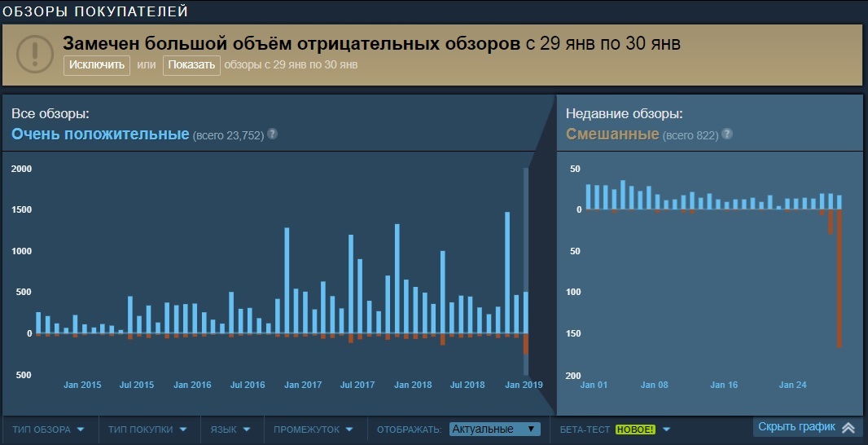
Task: Open the БЕТА-ТЕСТ menu
Action: click(615, 429)
